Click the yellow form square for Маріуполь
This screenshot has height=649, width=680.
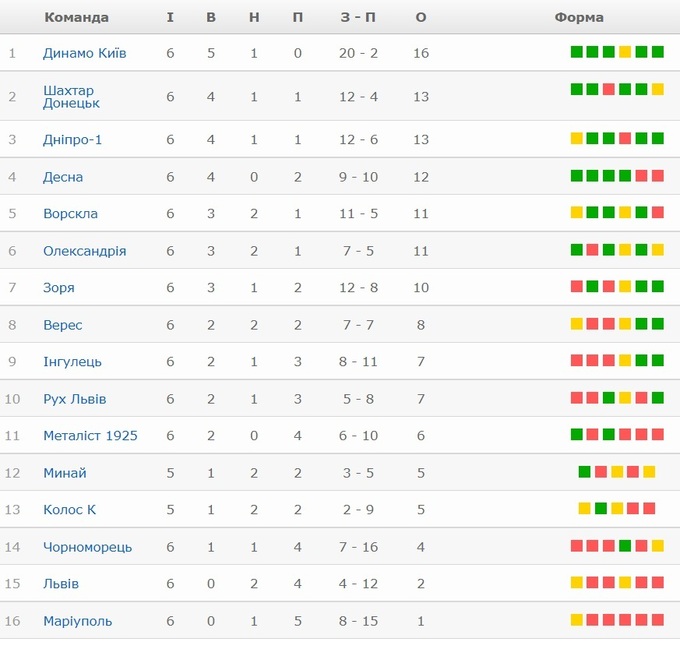[x=577, y=620]
